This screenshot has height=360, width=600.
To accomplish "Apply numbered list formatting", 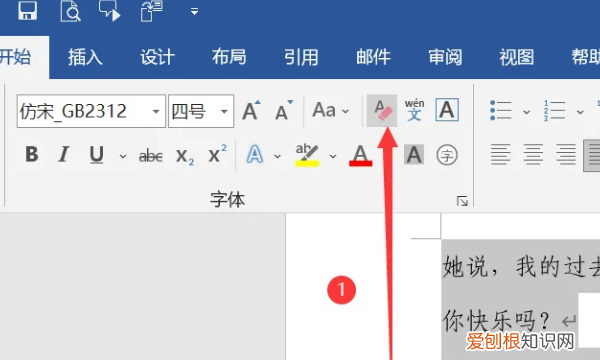I will tap(555, 111).
